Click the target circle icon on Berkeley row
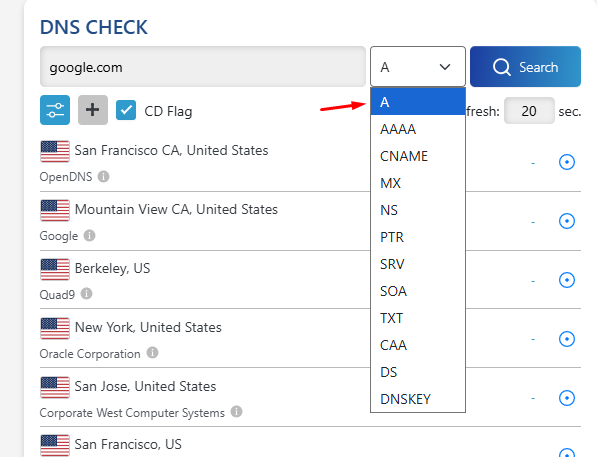597x457 pixels. [567, 280]
